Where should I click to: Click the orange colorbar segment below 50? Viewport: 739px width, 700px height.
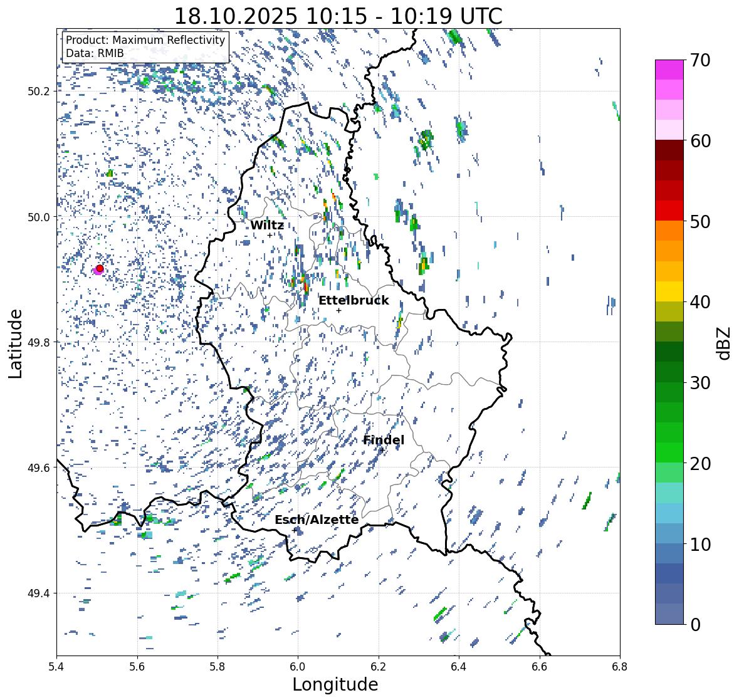pyautogui.click(x=669, y=231)
